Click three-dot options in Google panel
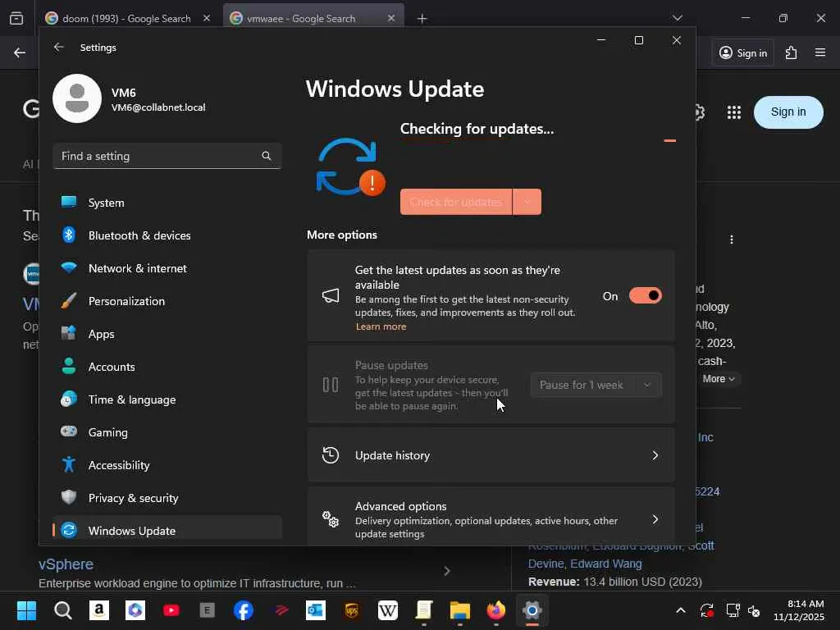Screen dimensions: 840x630 pos(731,240)
